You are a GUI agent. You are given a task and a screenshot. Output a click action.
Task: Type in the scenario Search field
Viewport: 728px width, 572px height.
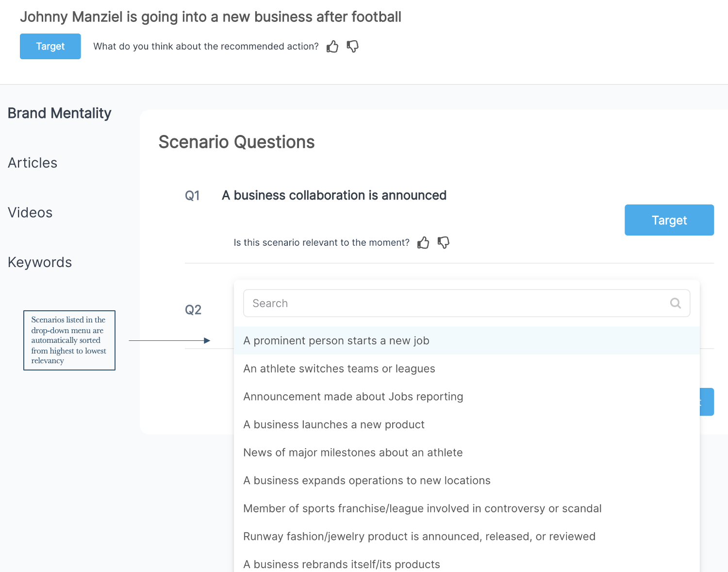pos(456,303)
